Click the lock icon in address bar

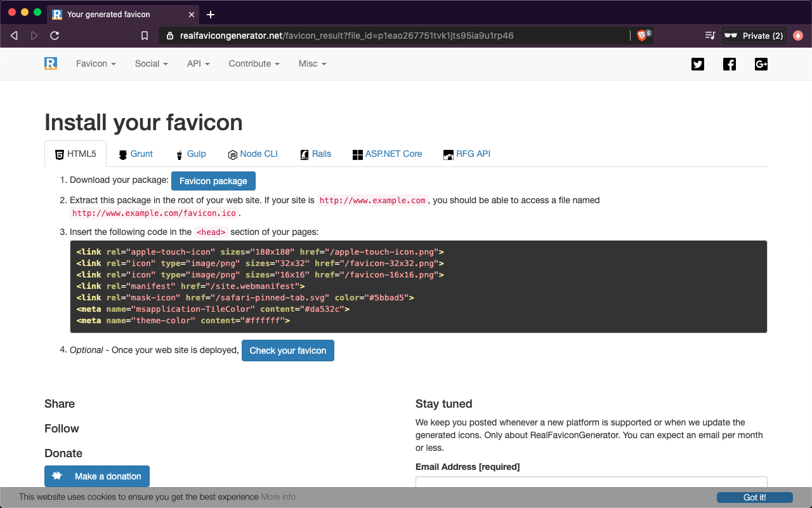click(x=169, y=36)
